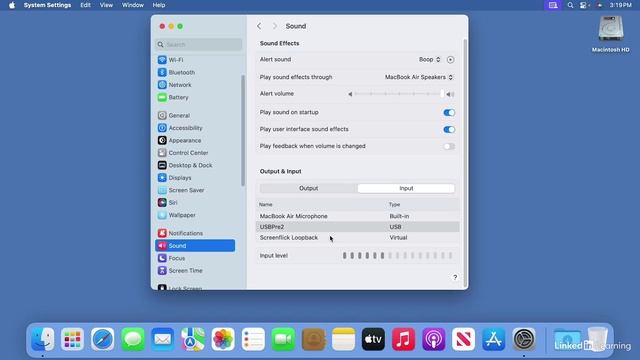The height and width of the screenshot is (360, 640).
Task: Adjust the Alert volume slider
Action: pos(399,94)
